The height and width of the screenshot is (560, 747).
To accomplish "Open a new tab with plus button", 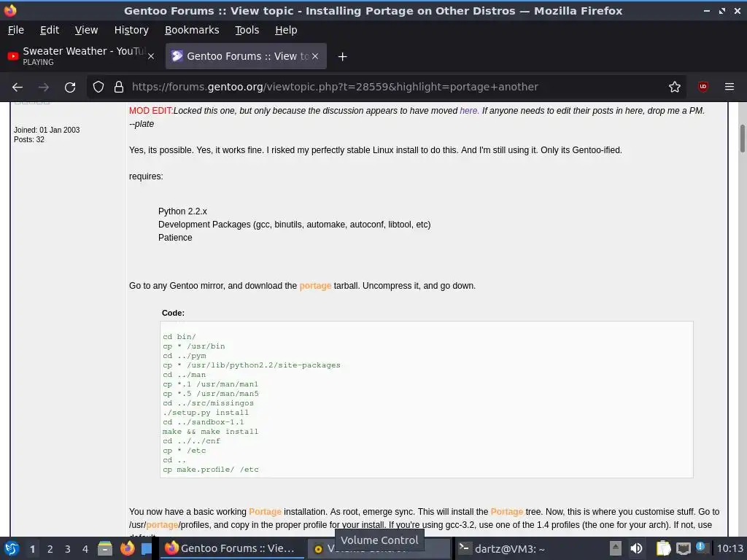I will (x=342, y=57).
